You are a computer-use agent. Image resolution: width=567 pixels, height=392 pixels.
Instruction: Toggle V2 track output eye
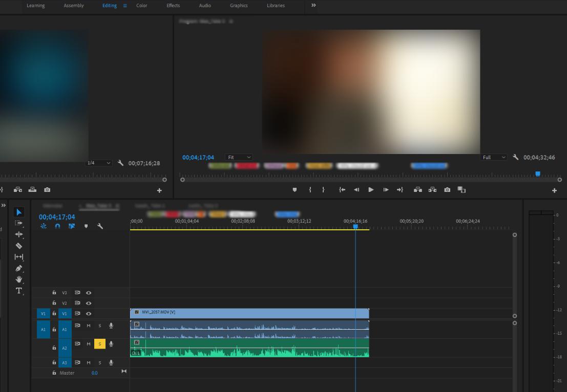click(x=89, y=303)
